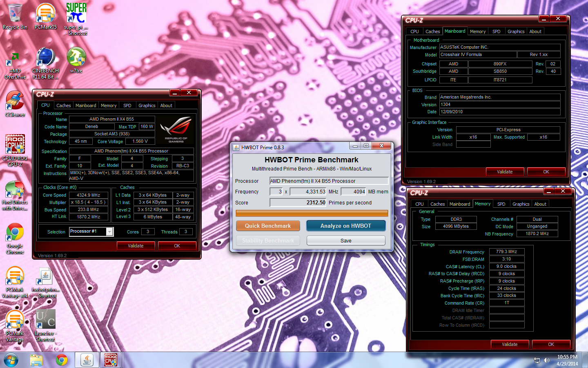588x368 pixels.
Task: Click OK in Memory CPU-Z window
Action: coord(551,344)
